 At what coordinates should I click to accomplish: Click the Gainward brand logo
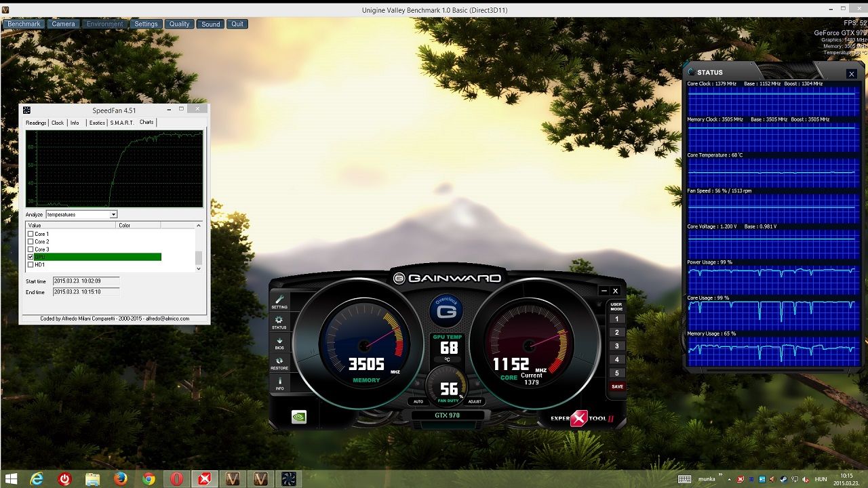click(x=448, y=278)
